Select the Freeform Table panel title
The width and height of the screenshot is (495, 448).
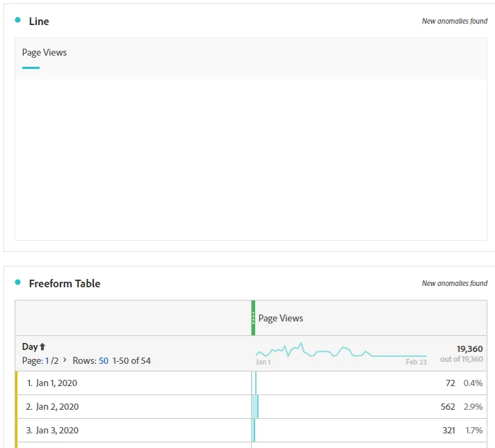point(65,283)
